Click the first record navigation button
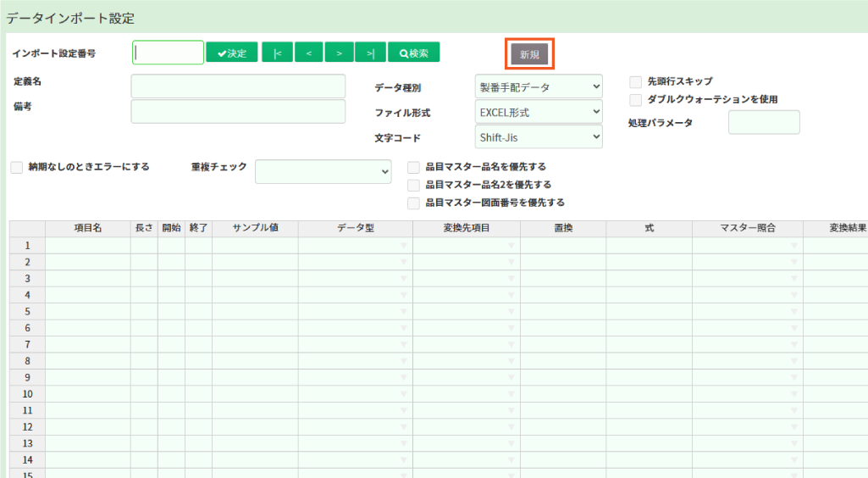The height and width of the screenshot is (478, 868). 277,53
